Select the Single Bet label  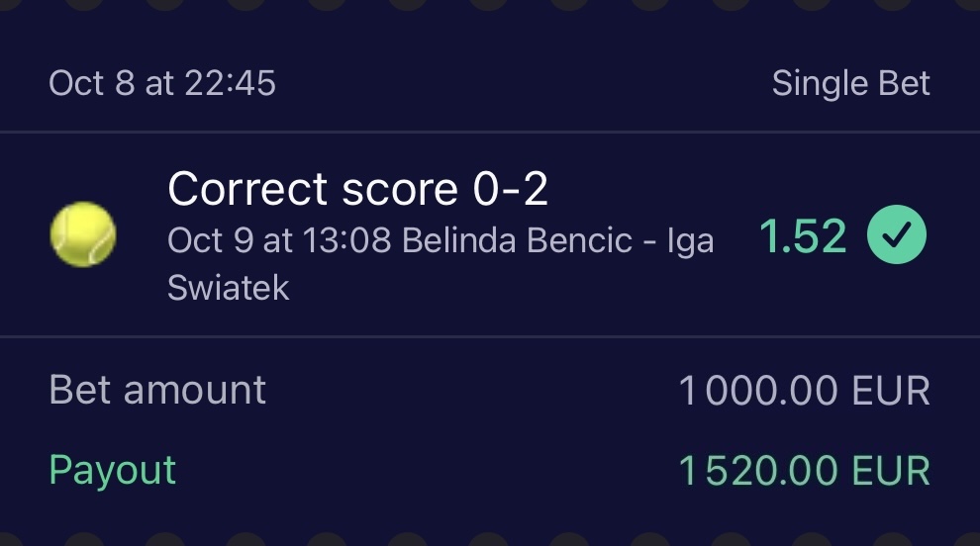point(850,84)
